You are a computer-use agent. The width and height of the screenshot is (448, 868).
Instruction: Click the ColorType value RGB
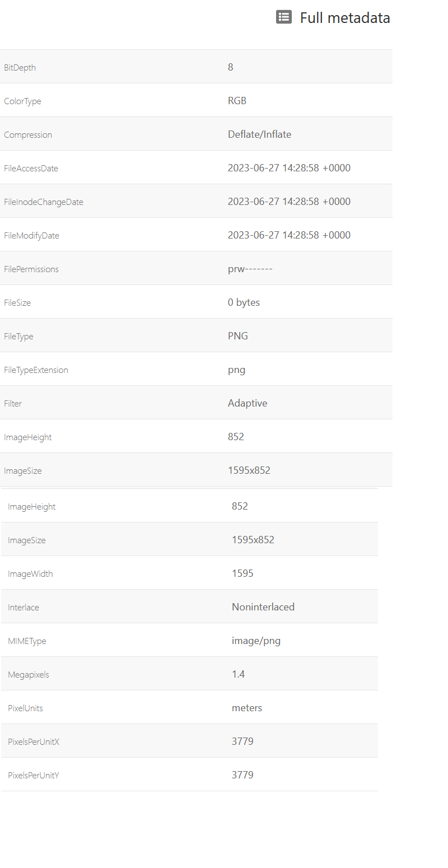[x=237, y=101]
